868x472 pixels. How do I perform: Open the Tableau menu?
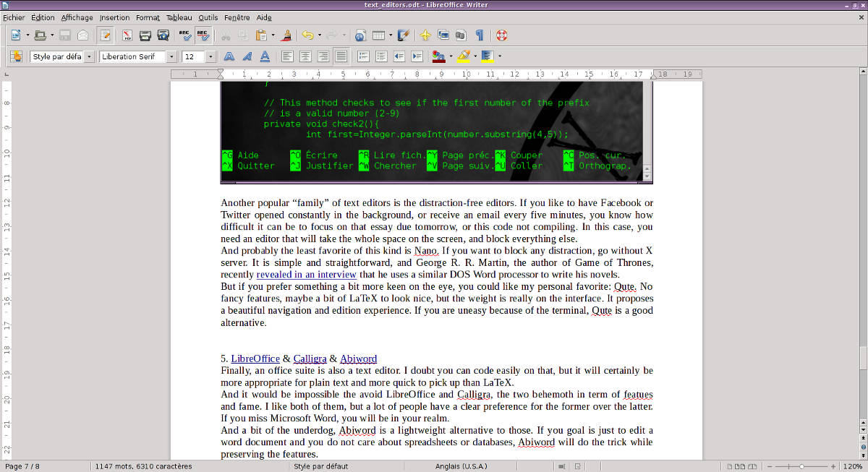pyautogui.click(x=179, y=17)
